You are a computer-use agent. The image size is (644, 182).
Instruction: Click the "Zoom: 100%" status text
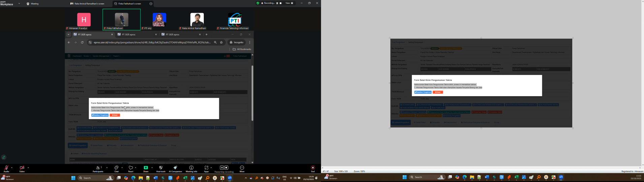point(359,172)
